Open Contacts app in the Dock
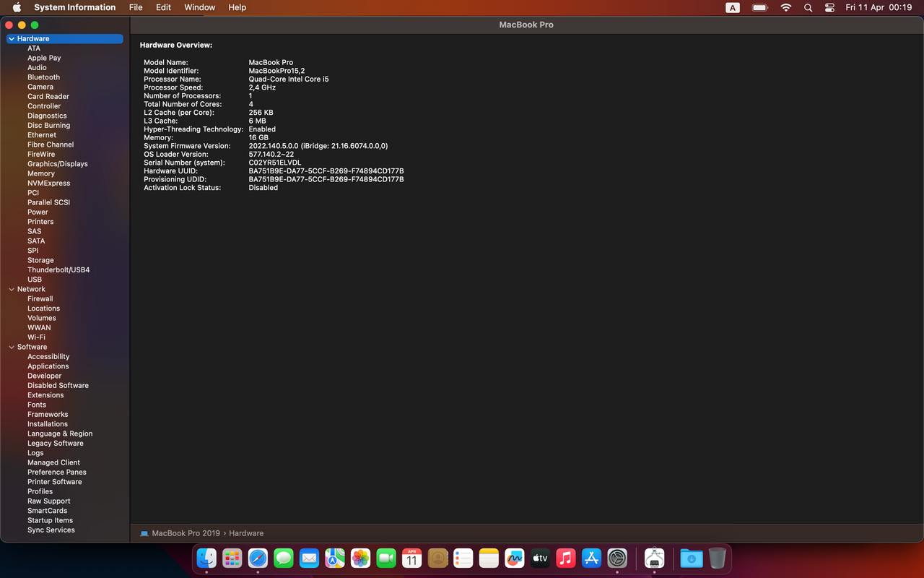 437,558
